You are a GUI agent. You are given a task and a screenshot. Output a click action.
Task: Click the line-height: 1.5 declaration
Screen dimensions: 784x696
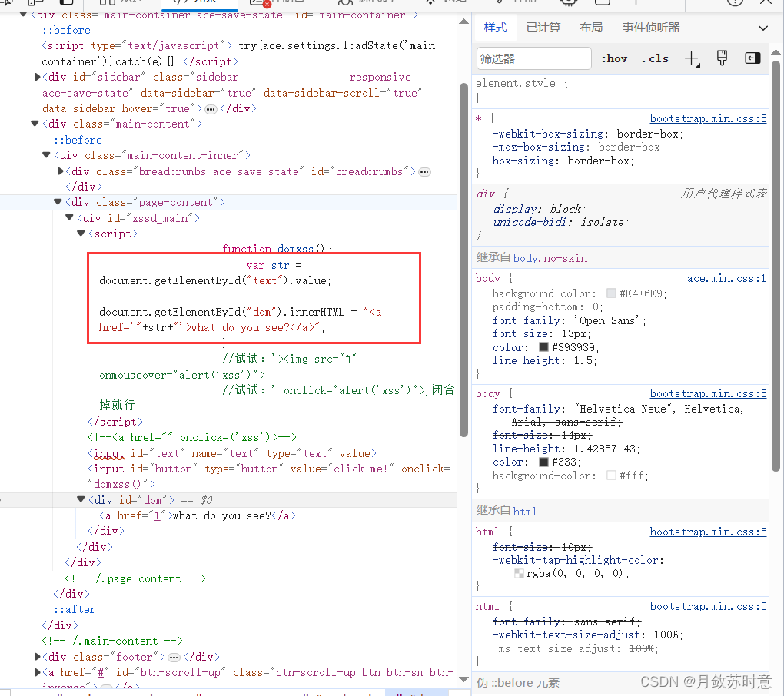tap(544, 360)
